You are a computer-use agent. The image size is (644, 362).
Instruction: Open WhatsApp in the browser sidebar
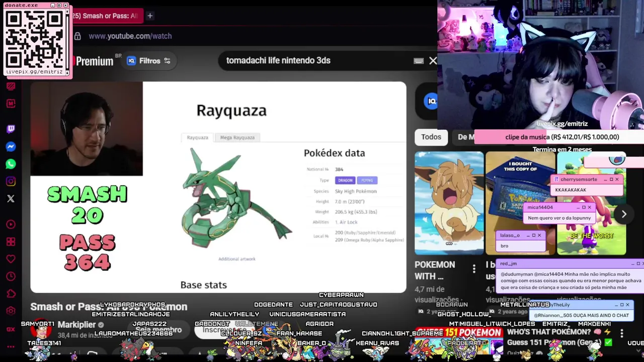point(11,164)
